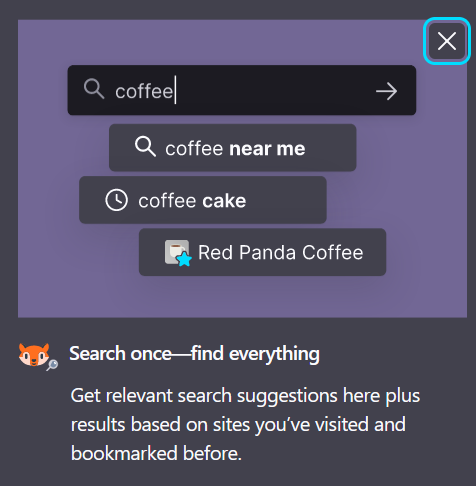
Task: Click the Get relevant search suggestions description
Action: click(245, 424)
